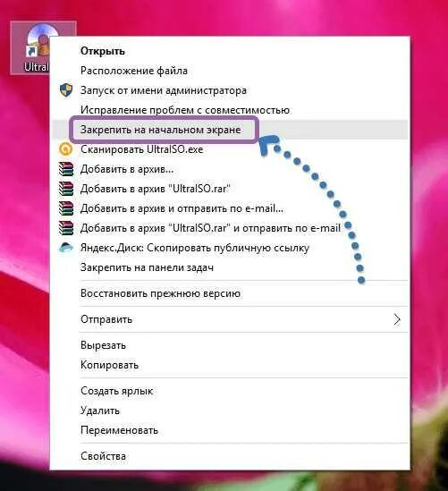Click WinRAR icon for UltraISO.rar e-mail entry
The image size is (448, 491).
coord(66,228)
